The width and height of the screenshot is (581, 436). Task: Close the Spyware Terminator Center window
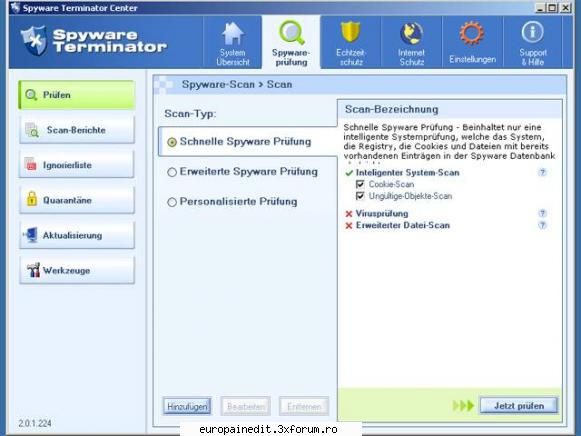click(x=565, y=7)
